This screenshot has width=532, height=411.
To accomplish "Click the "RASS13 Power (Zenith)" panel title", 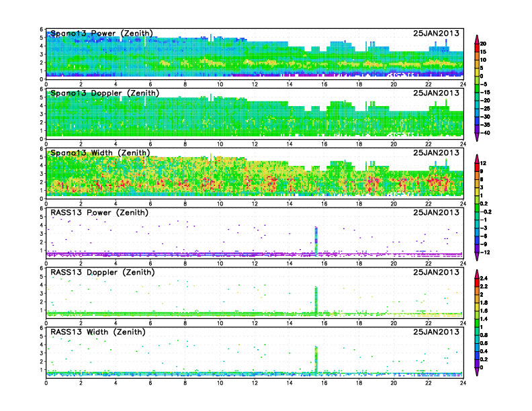I will pyautogui.click(x=99, y=212).
